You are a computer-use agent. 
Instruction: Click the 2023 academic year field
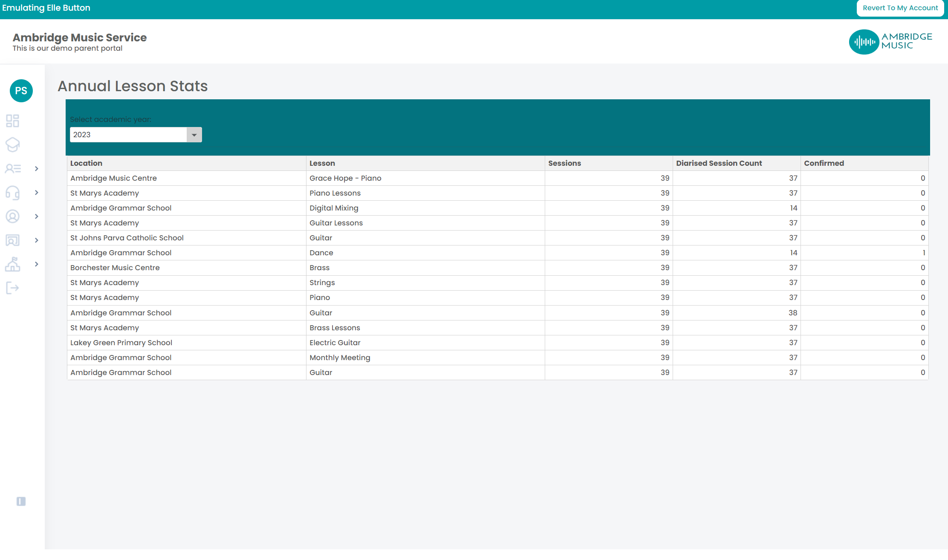[x=128, y=135]
